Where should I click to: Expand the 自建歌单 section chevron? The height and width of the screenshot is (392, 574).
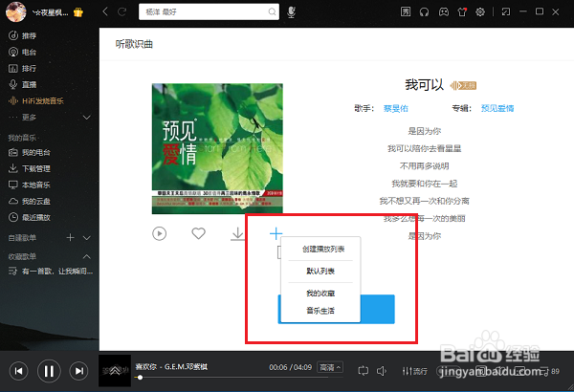pyautogui.click(x=87, y=238)
